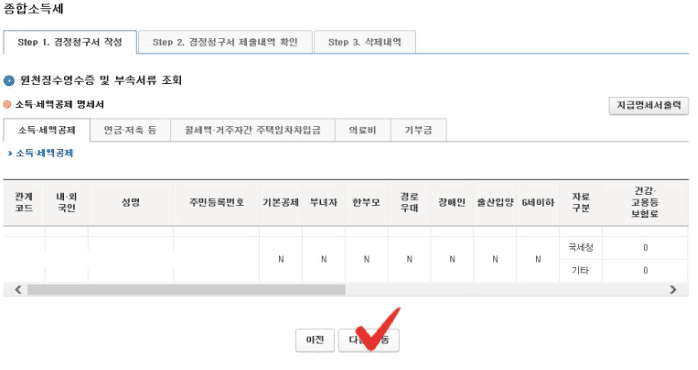This screenshot has width=698, height=370.
Task: Click the 원천징수영수증 및 부속서류 조회 heading
Action: (x=101, y=80)
